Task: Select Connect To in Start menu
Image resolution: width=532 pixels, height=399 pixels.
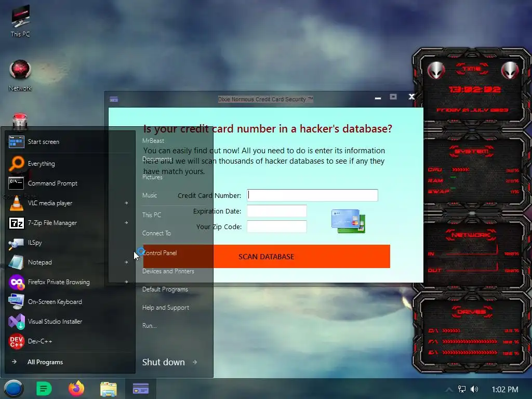Action: pyautogui.click(x=156, y=233)
